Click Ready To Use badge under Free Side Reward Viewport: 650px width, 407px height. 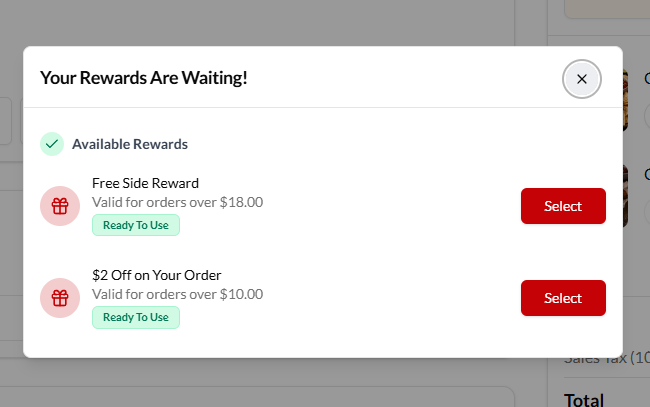click(136, 225)
